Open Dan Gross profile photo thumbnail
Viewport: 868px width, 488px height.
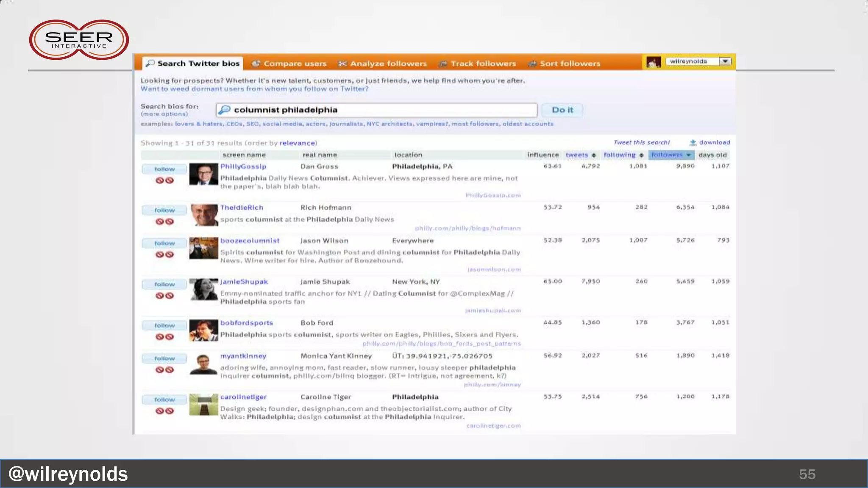203,174
